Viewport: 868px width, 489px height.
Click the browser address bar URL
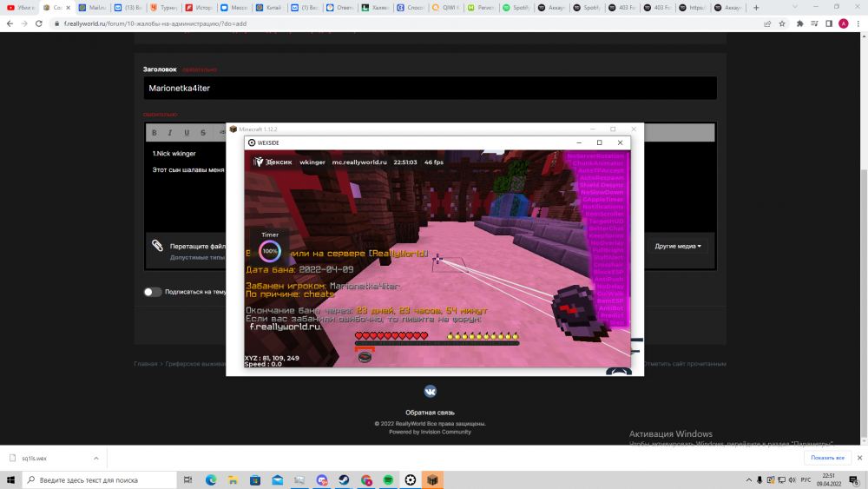tap(155, 23)
